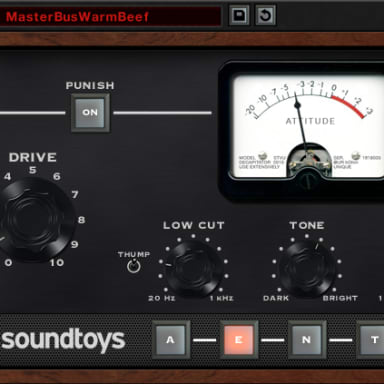The image size is (384, 384).
Task: Click the DRIVE value 5 marking
Action: tap(32, 170)
